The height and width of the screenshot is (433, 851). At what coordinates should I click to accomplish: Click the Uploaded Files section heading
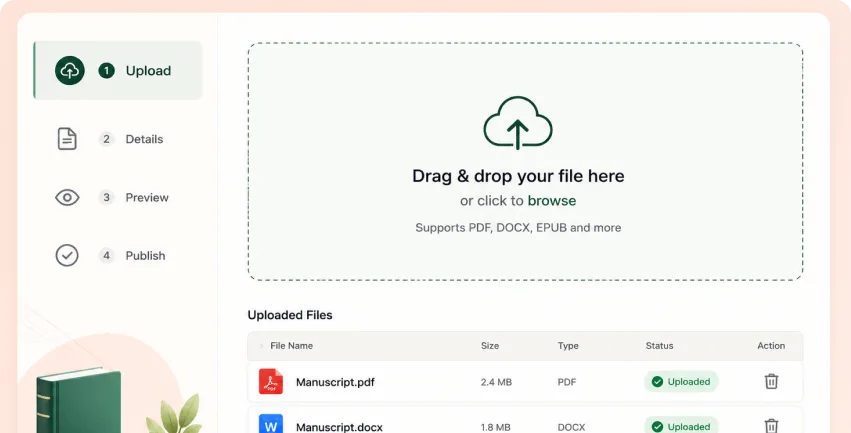[x=290, y=315]
